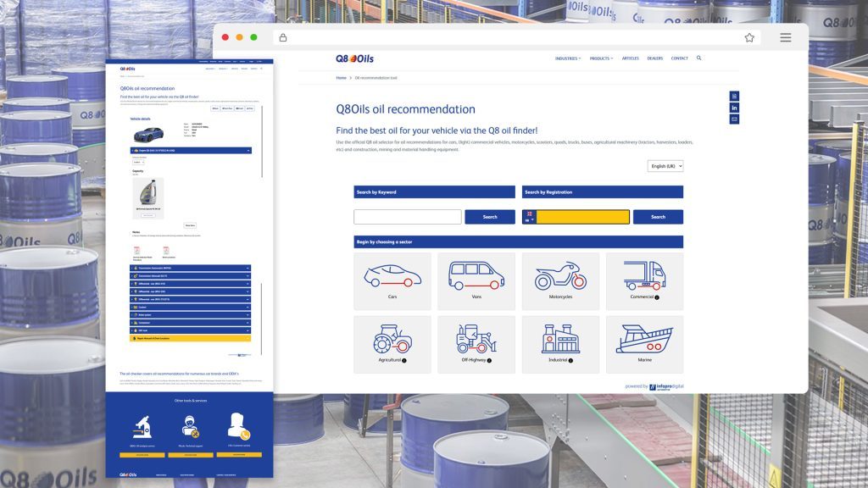Click the oil bottle product thumbnail in the left page
The image size is (868, 488).
[147, 192]
